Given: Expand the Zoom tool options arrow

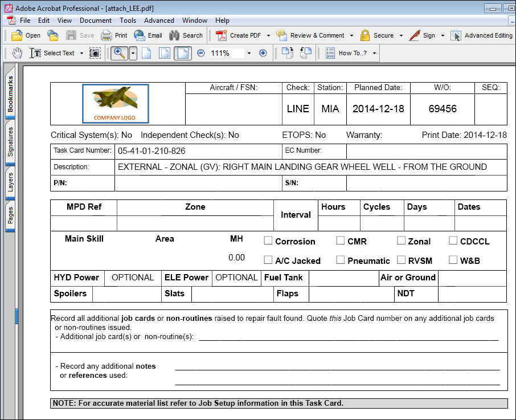Looking at the screenshot, I should (x=133, y=53).
